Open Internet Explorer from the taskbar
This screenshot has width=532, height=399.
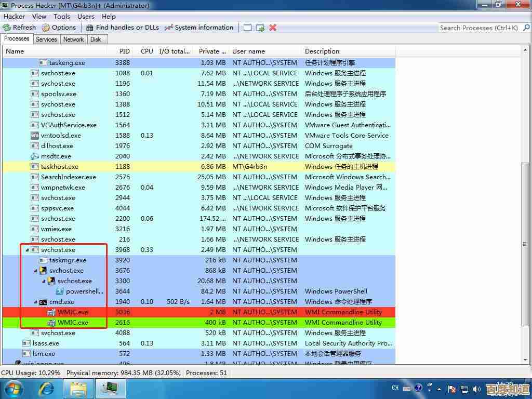(47, 388)
